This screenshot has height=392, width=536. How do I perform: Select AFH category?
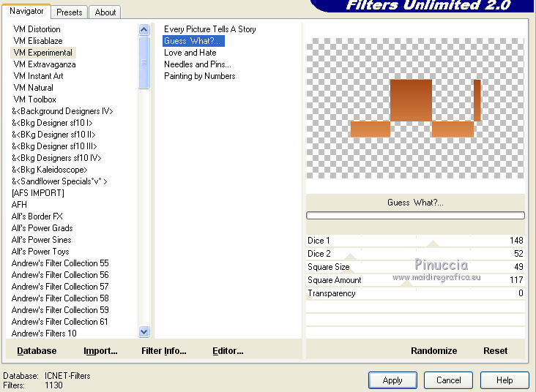(x=19, y=205)
